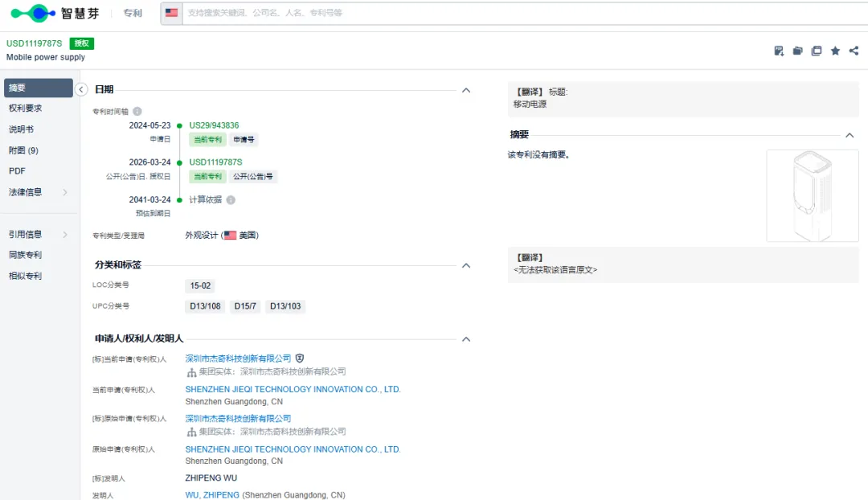Click the shield icon beside the current assignee
Image resolution: width=868 pixels, height=500 pixels.
[300, 359]
